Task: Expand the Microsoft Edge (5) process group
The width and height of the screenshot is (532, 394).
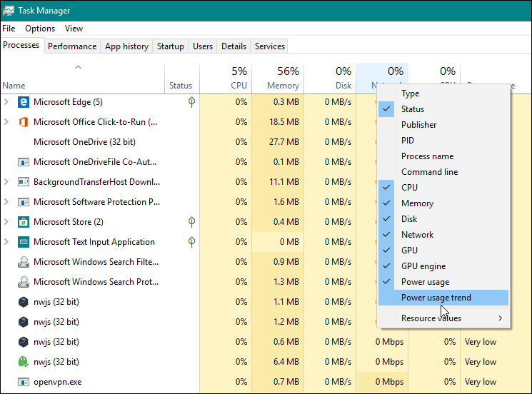Action: pyautogui.click(x=6, y=102)
